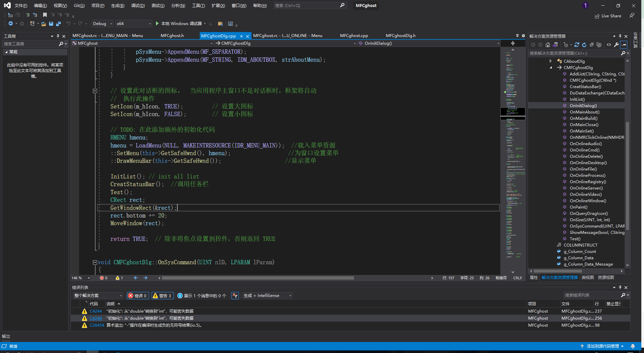Toggle the Messages filter in the Error List

coord(202,296)
